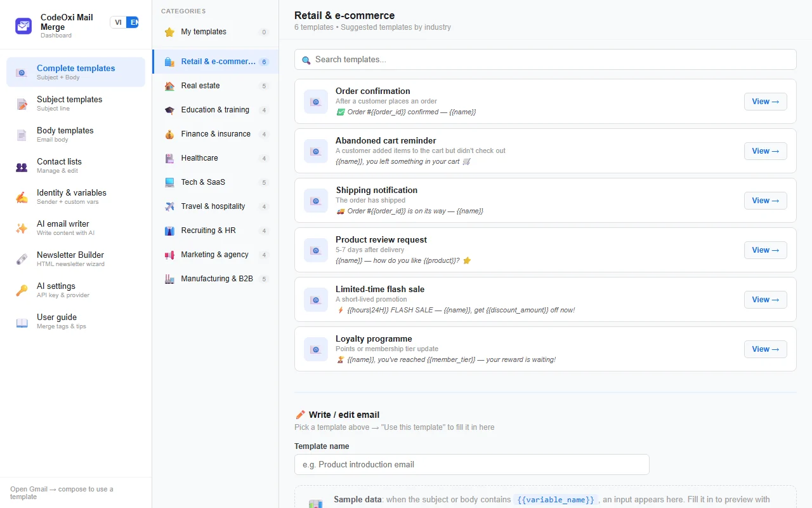Click the AI settings key icon
This screenshot has width=812, height=508.
[x=22, y=291]
